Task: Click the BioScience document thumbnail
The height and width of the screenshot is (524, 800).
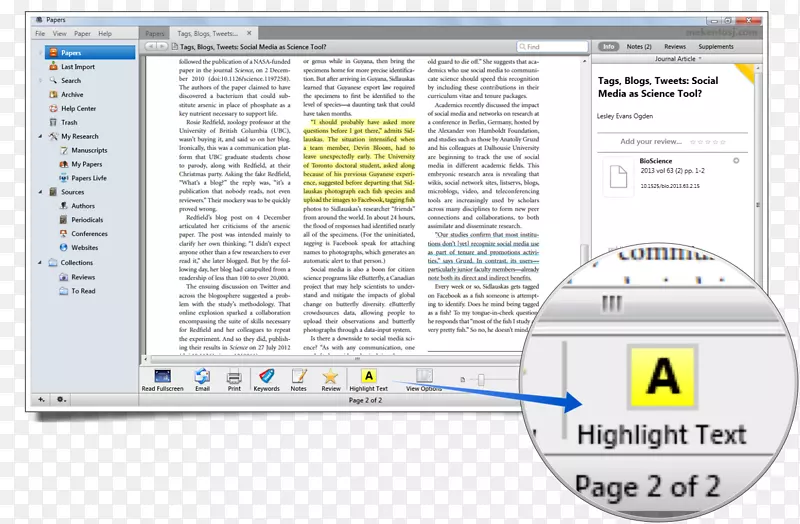Action: click(618, 177)
